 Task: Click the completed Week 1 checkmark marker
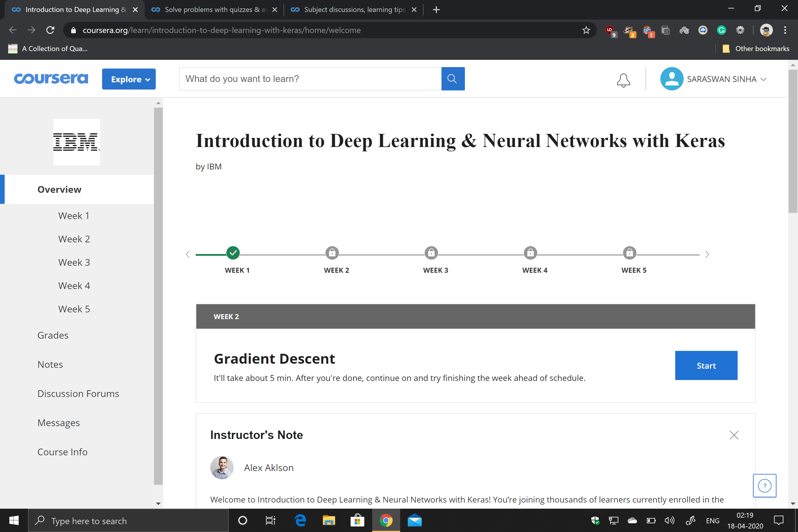(233, 253)
